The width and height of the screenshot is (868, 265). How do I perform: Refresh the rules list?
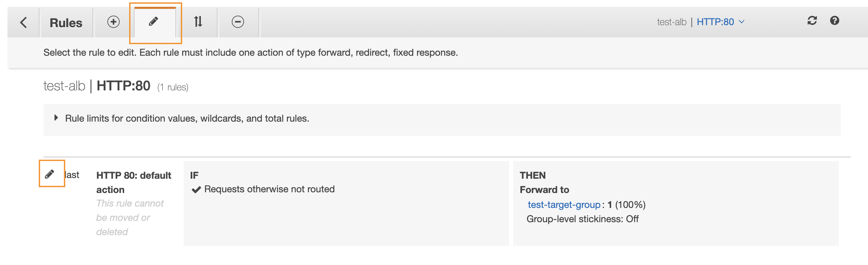(812, 21)
